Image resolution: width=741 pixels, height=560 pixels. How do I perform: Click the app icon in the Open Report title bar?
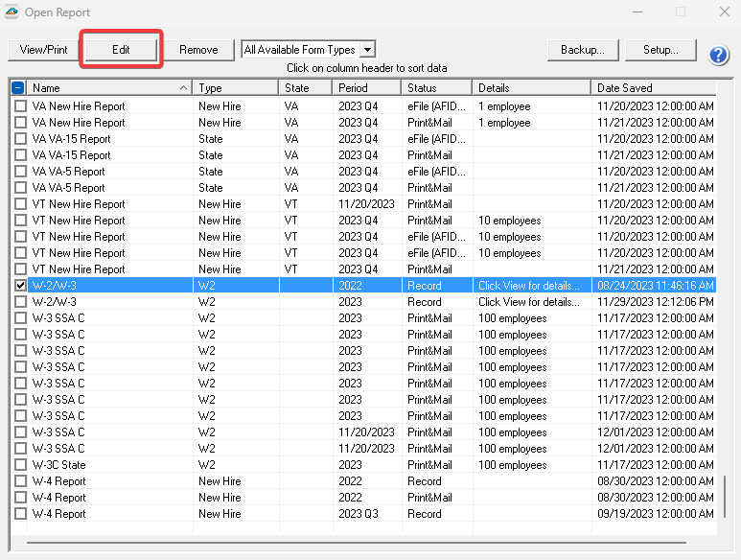tap(12, 12)
